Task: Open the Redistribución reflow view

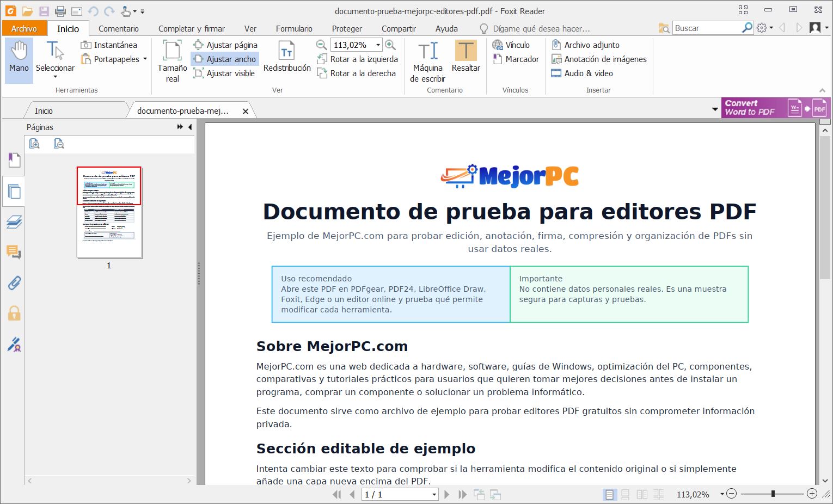Action: pos(287,57)
